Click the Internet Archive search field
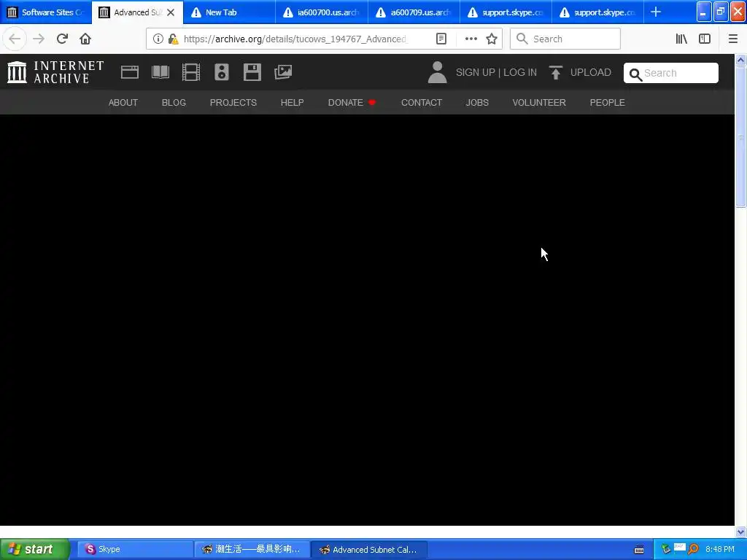This screenshot has height=560, width=747. pyautogui.click(x=671, y=73)
